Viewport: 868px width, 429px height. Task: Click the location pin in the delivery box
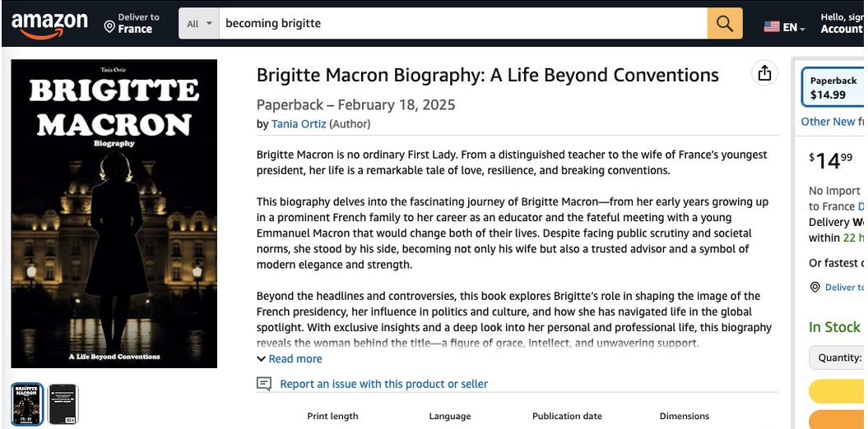[x=815, y=287]
